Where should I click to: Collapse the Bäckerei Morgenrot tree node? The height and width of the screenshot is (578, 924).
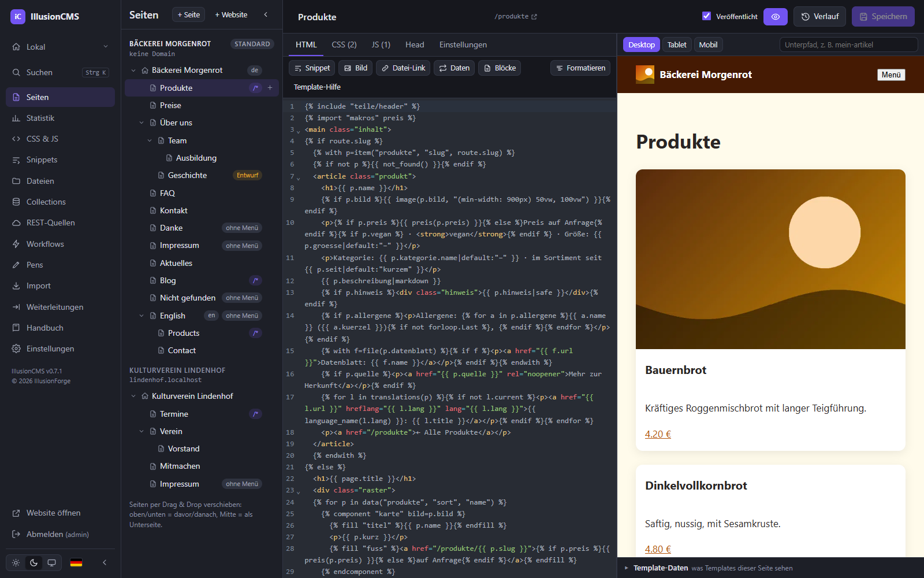click(133, 70)
